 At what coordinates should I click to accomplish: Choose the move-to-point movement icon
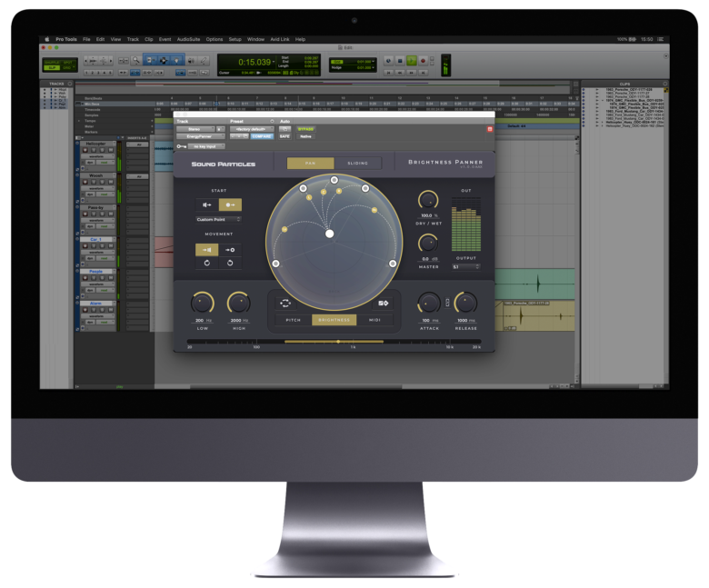tap(230, 249)
